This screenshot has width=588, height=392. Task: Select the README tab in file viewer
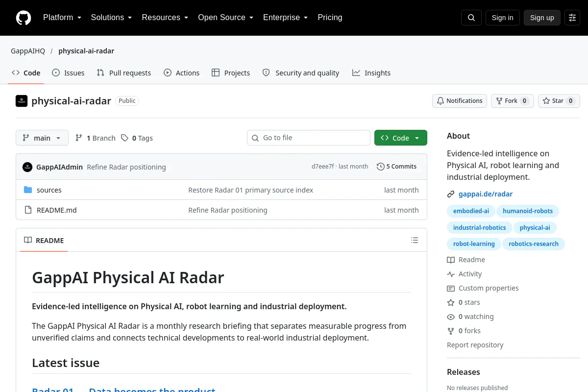coord(44,241)
